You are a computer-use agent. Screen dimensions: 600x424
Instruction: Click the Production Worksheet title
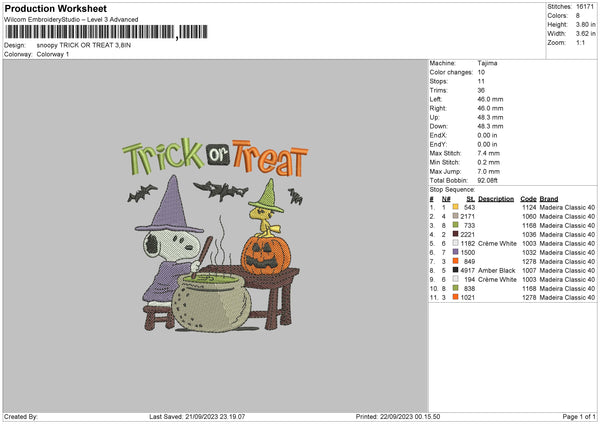click(x=48, y=7)
